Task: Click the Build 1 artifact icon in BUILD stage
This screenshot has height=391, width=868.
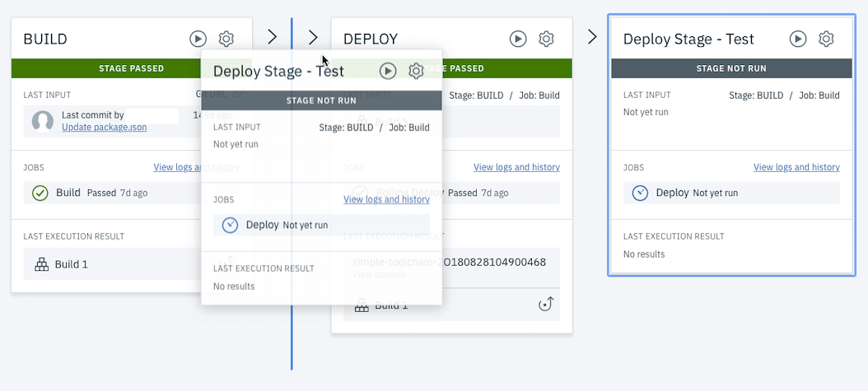Action: (x=42, y=263)
